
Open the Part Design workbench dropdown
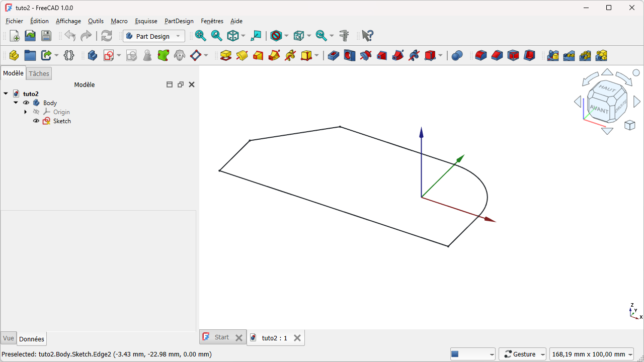tap(154, 36)
